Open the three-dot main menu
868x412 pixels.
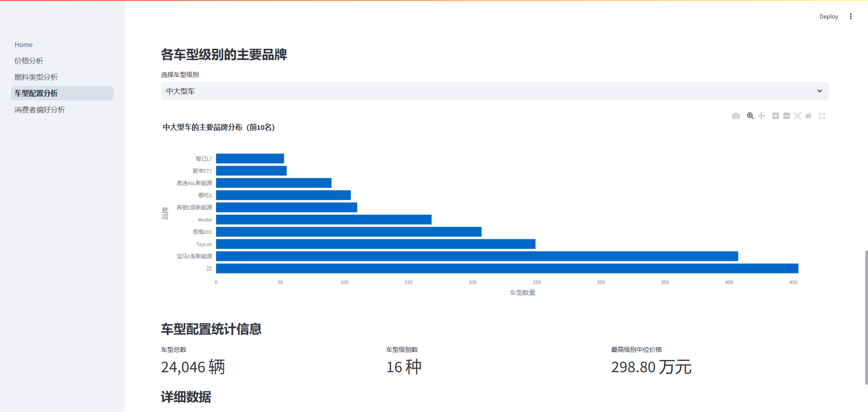point(851,16)
